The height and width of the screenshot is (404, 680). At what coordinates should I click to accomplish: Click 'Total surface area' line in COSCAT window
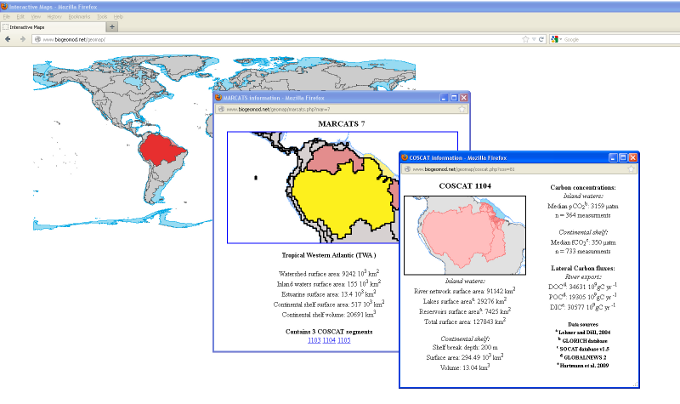(x=465, y=322)
